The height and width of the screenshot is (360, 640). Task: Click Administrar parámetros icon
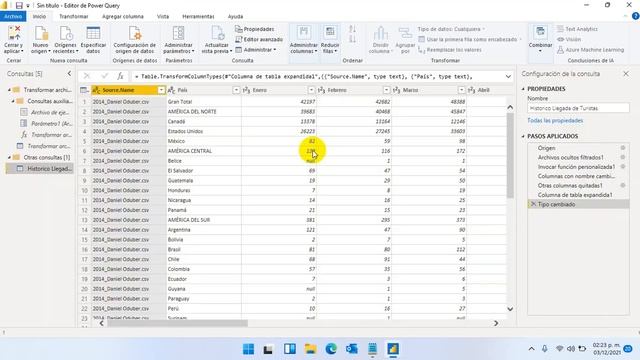point(178,33)
